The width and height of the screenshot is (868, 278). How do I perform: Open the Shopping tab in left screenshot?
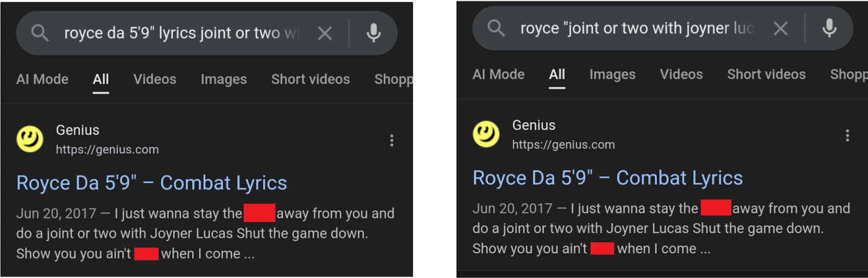point(393,79)
